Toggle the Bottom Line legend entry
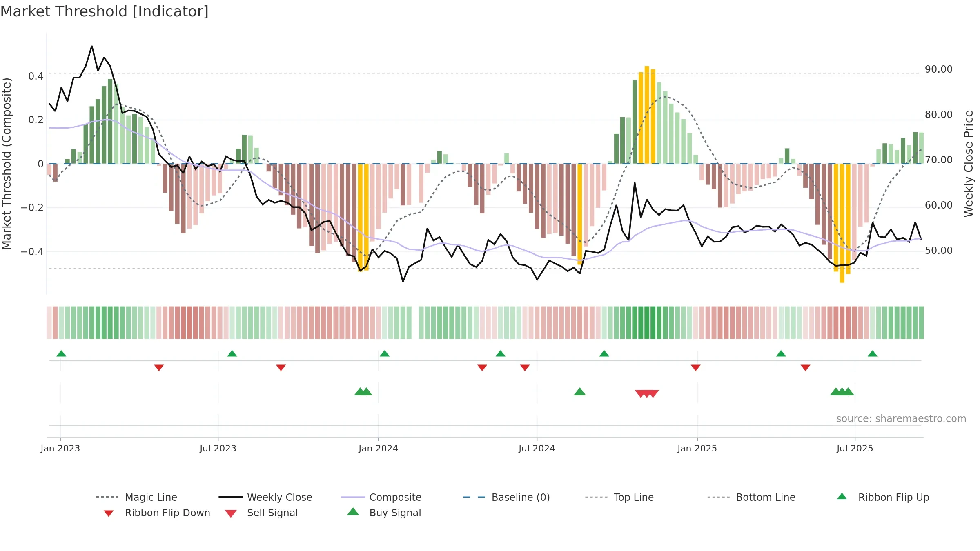Viewport: 980px width, 551px height. click(x=751, y=497)
